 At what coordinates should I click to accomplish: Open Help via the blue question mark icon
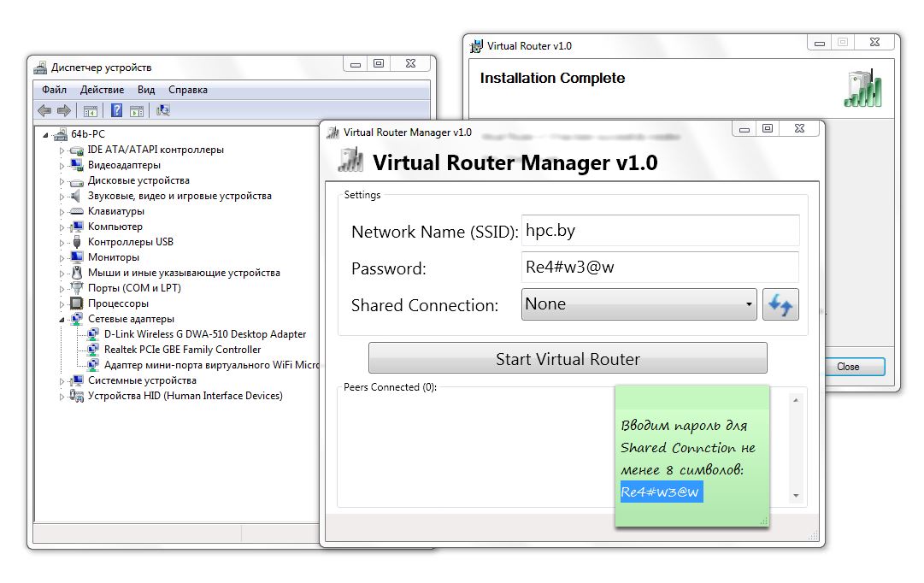[117, 110]
